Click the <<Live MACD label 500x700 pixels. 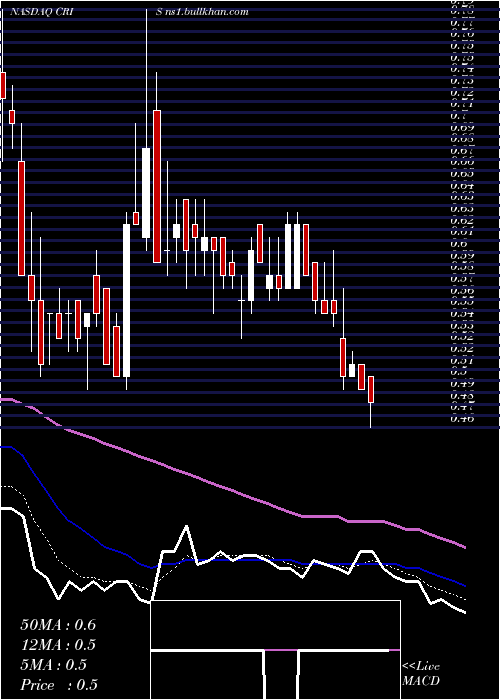point(421,674)
